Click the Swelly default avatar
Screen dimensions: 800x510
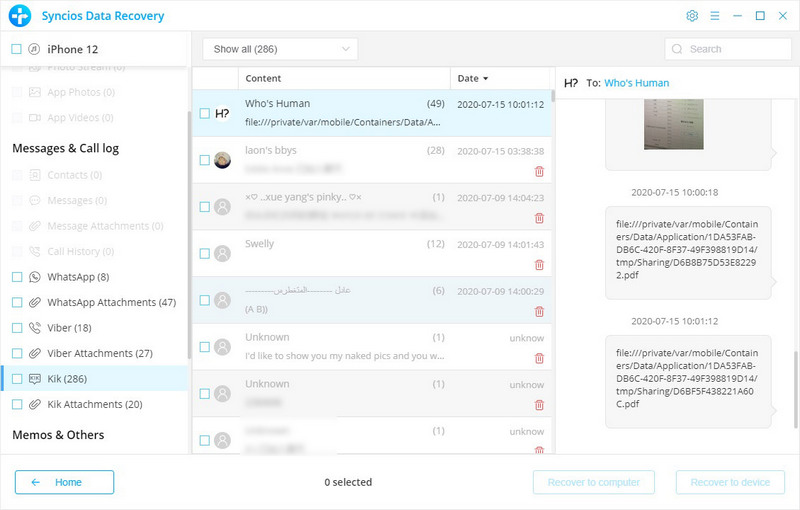[222, 253]
